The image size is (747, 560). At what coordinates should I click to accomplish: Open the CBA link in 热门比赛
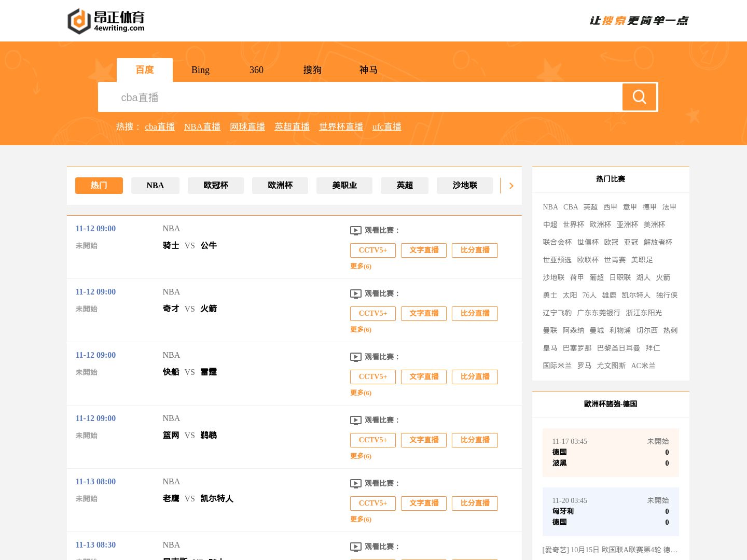571,207
